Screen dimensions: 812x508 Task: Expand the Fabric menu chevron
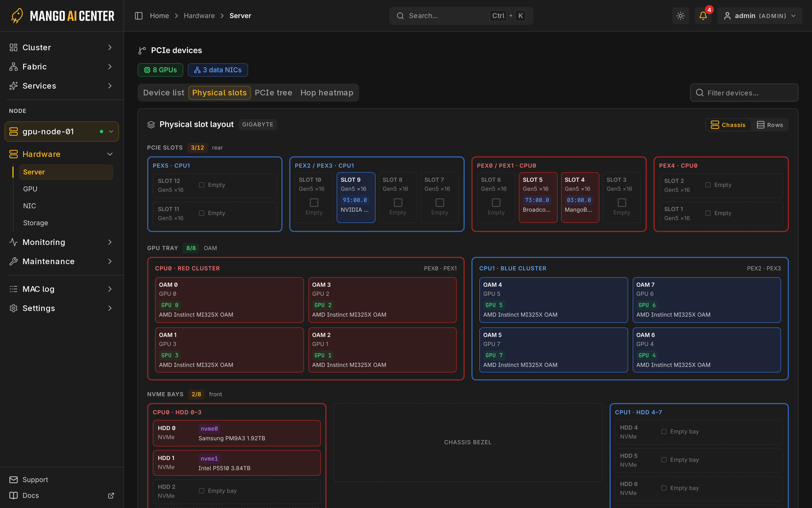[x=110, y=67]
